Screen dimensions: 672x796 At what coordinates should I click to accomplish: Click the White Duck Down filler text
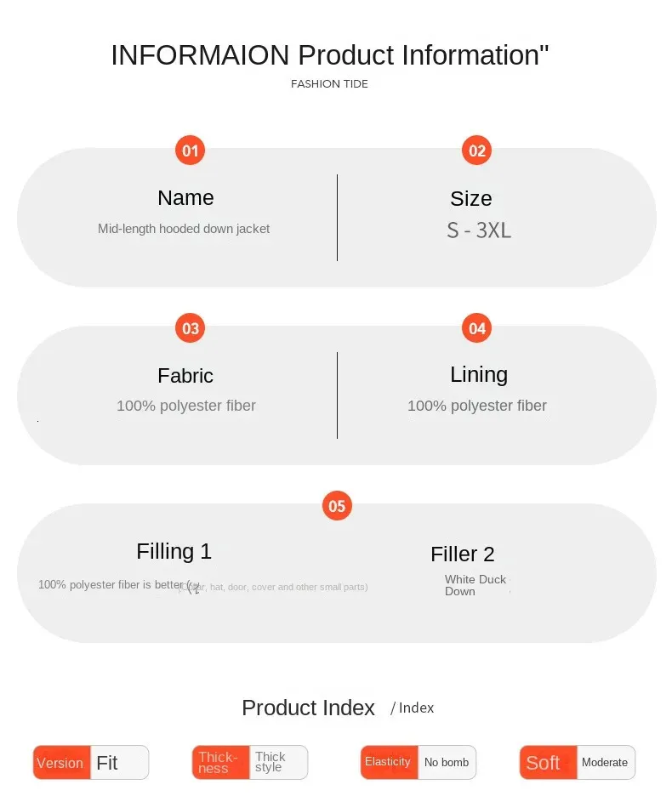coord(475,585)
